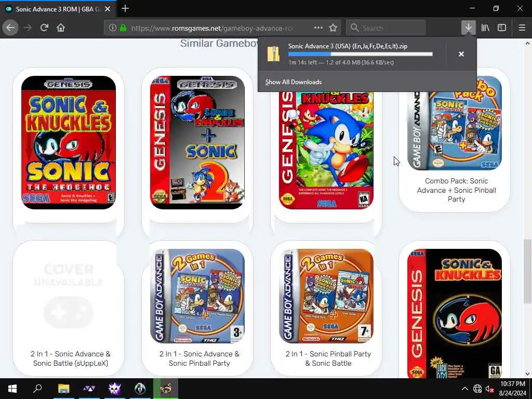532x399 pixels.
Task: Open a new browser tab
Action: (125, 8)
